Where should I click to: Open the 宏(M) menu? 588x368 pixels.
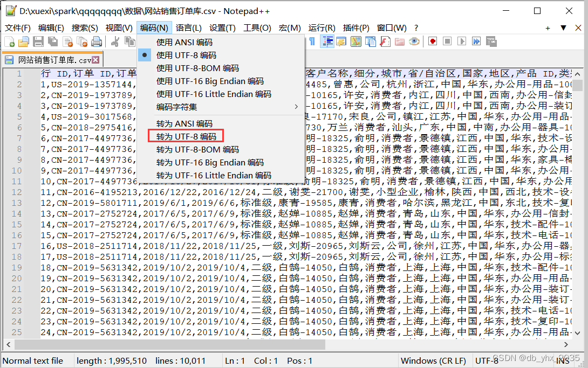tap(290, 28)
